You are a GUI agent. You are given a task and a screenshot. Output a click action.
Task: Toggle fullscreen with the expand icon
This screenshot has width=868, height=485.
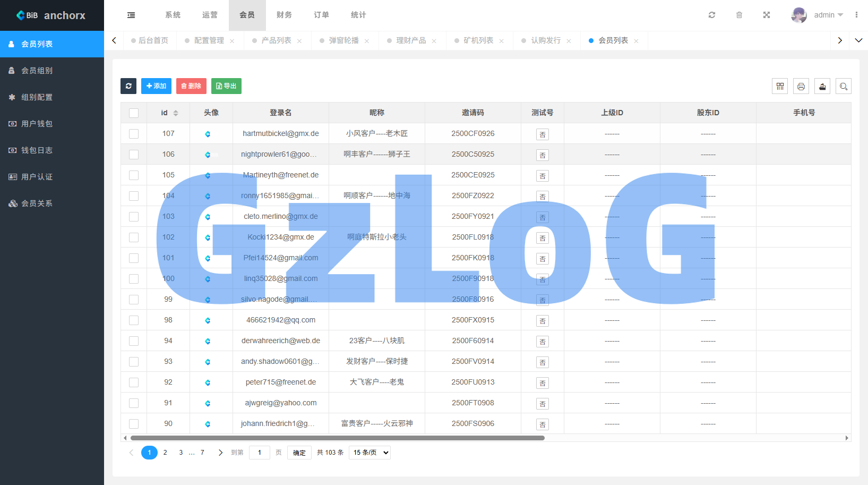[x=767, y=15]
